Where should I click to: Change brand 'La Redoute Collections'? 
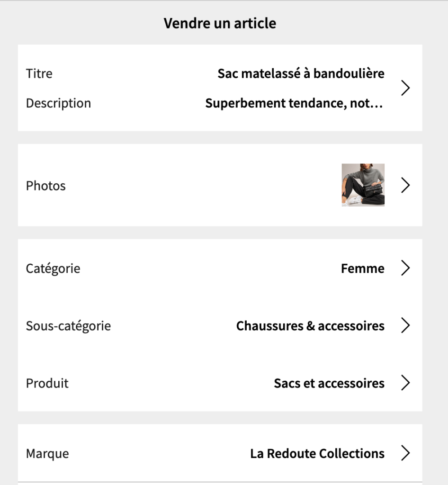(317, 454)
